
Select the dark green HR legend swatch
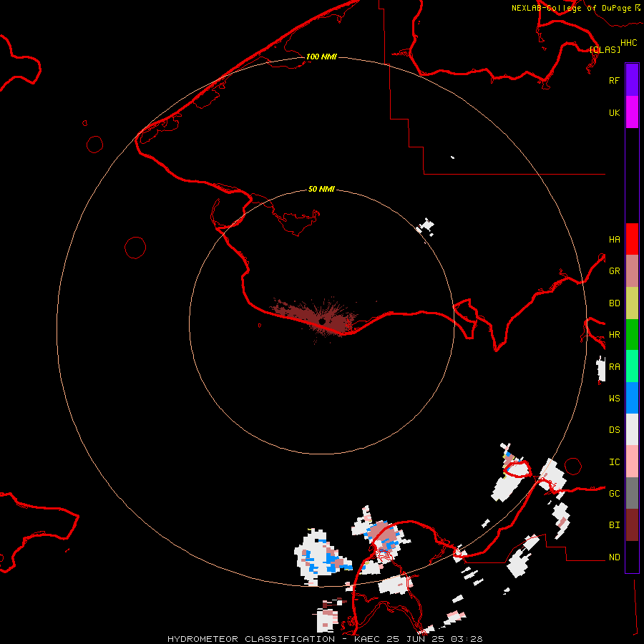632,335
